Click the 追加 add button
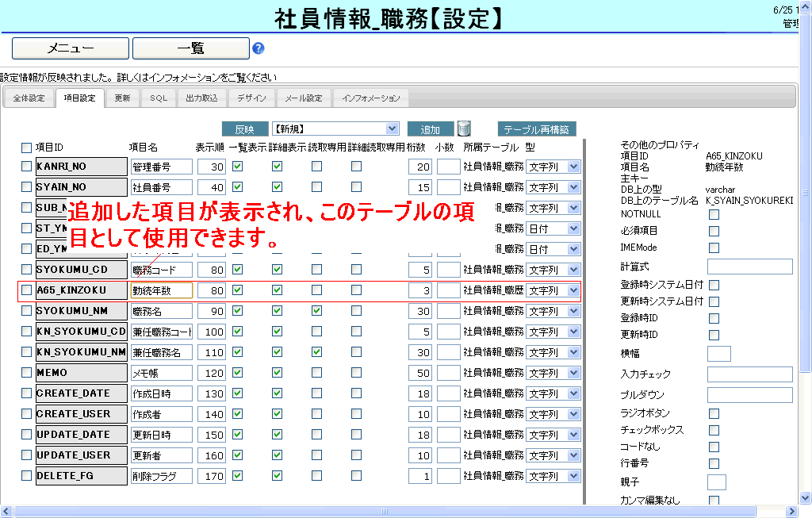Image resolution: width=812 pixels, height=518 pixels. (430, 129)
